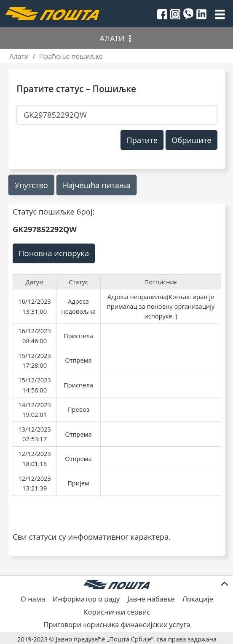Open the Локације footer link

tap(198, 599)
